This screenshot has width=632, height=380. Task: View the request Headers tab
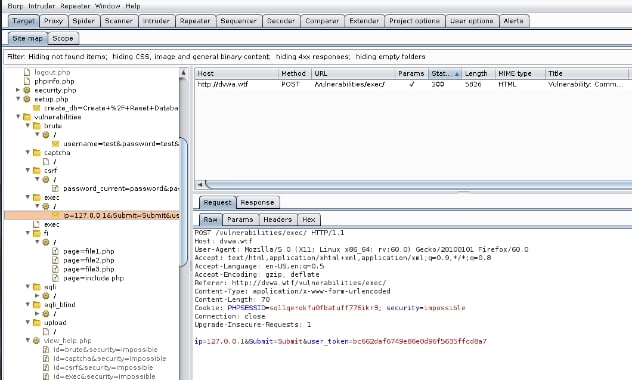click(277, 220)
